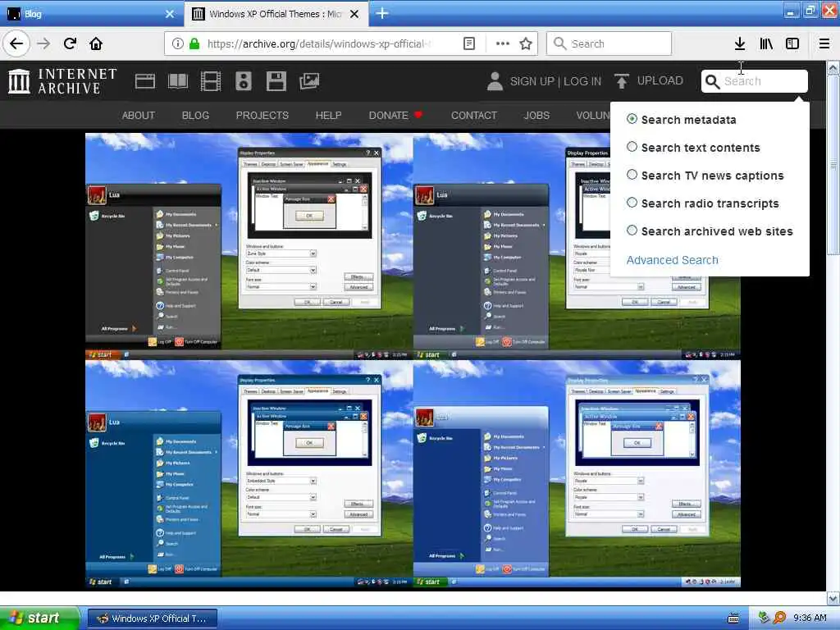Click Windows XP Official T... taskbar button
Screen dimensions: 840x630
[152, 619]
